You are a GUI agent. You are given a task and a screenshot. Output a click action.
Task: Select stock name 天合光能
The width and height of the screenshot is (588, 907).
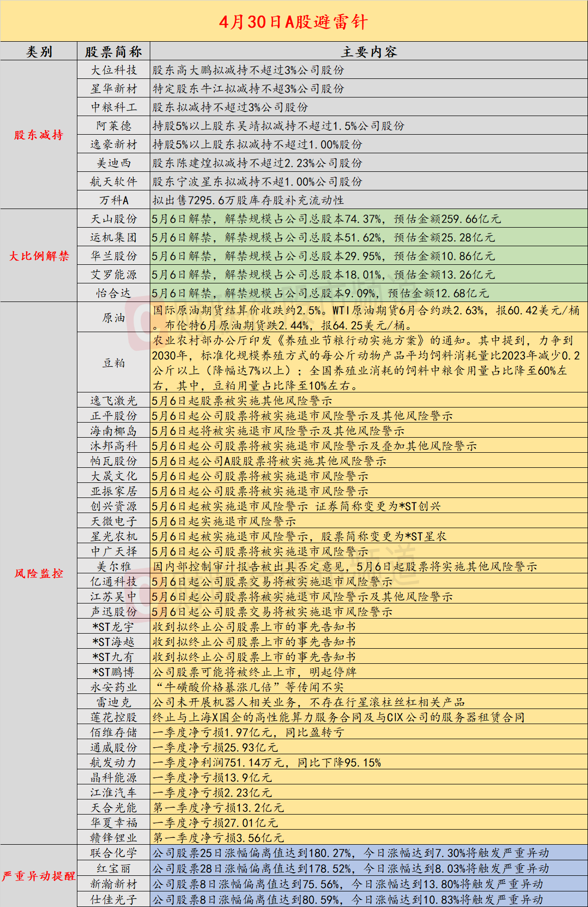click(x=114, y=808)
